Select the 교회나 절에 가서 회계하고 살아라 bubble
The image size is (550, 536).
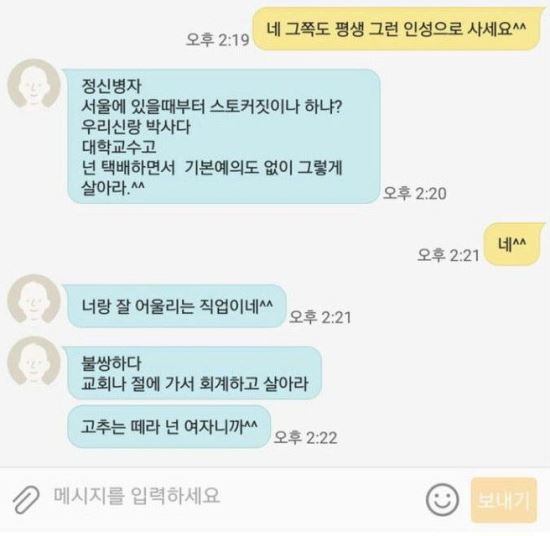coord(194,373)
